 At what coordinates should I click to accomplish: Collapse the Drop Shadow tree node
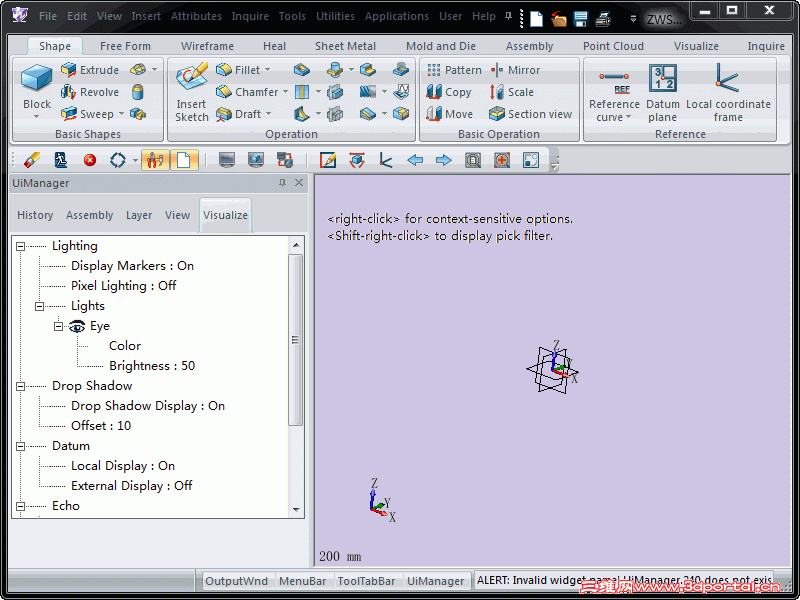20,386
